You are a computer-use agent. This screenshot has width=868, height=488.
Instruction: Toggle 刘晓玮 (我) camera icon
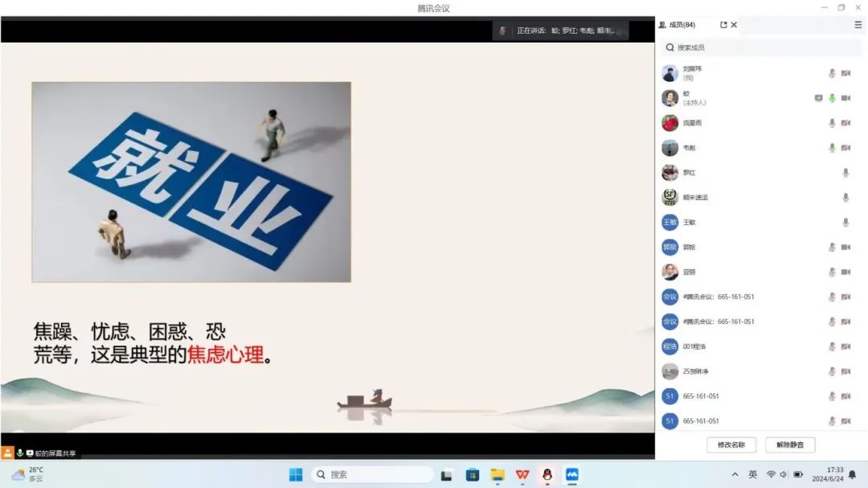coord(845,73)
